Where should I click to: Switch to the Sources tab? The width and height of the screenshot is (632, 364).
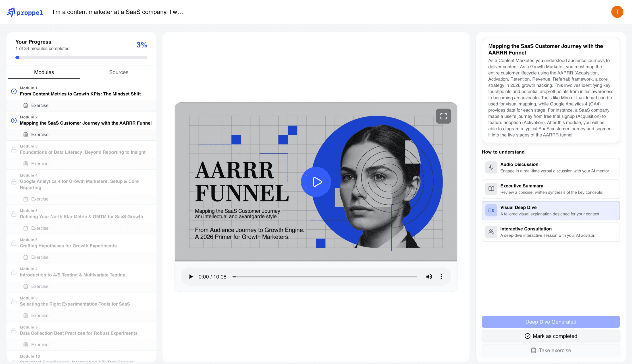click(x=119, y=72)
